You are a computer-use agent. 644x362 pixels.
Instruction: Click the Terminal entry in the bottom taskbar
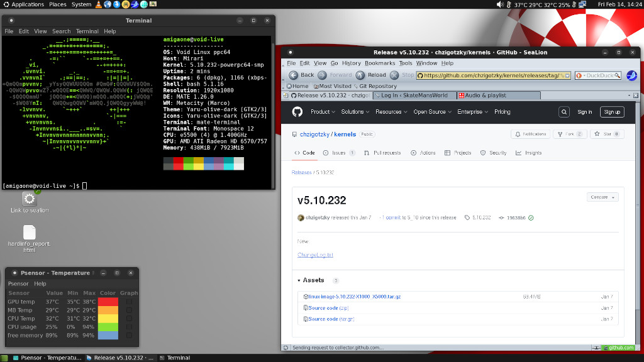pos(175,358)
